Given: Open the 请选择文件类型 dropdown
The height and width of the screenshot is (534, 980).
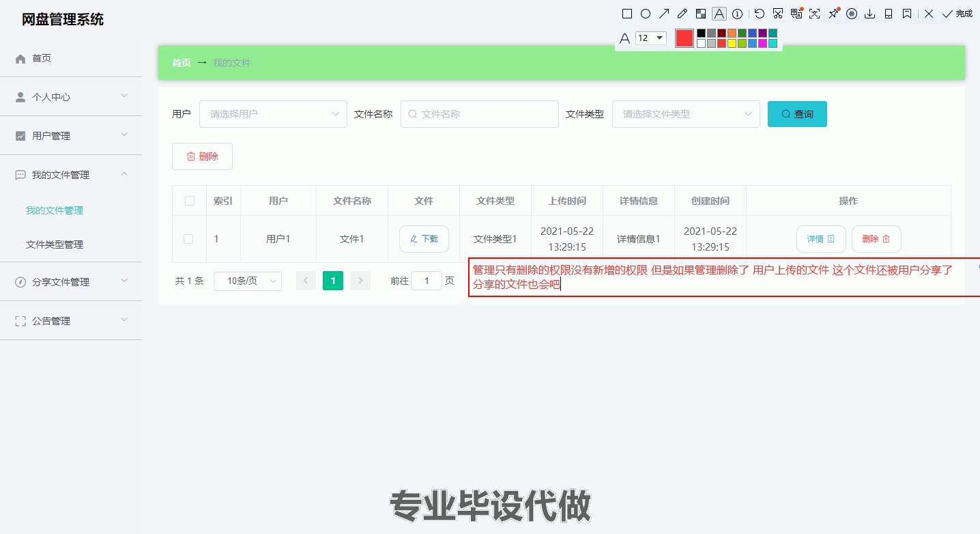Looking at the screenshot, I should click(x=686, y=114).
